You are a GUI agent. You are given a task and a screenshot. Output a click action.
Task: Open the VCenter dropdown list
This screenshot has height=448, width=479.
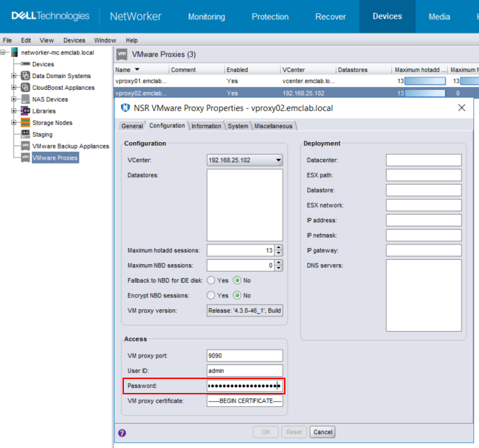(278, 160)
